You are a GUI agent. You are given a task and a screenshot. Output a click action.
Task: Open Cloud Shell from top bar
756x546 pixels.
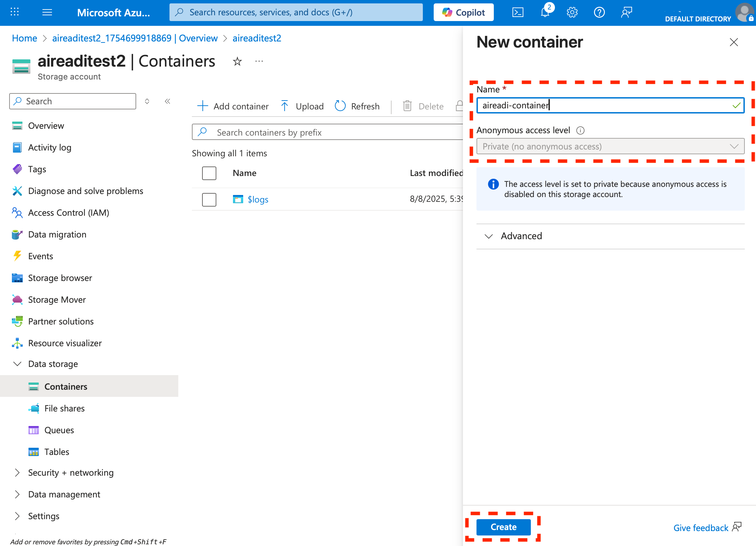(518, 13)
